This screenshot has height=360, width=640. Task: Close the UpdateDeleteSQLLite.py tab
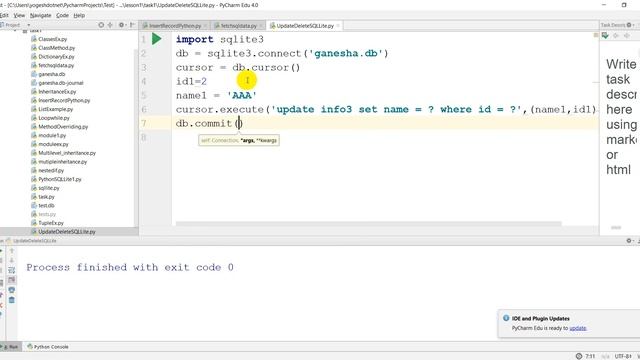click(x=338, y=26)
